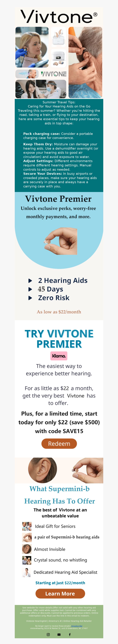This screenshot has width=118, height=644.
Task: Open the Facebook icon in footer
Action: tap(70, 634)
